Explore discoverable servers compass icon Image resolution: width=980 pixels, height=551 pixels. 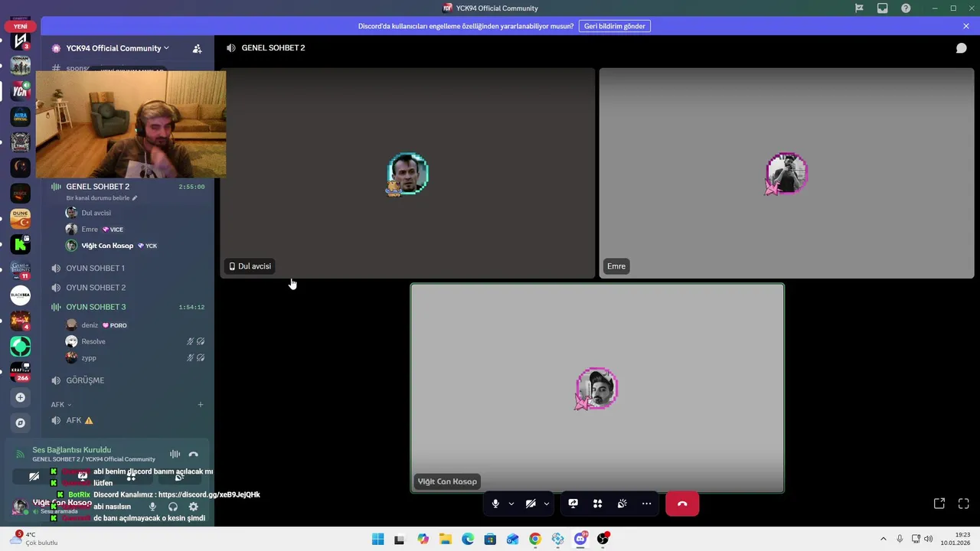tap(21, 422)
